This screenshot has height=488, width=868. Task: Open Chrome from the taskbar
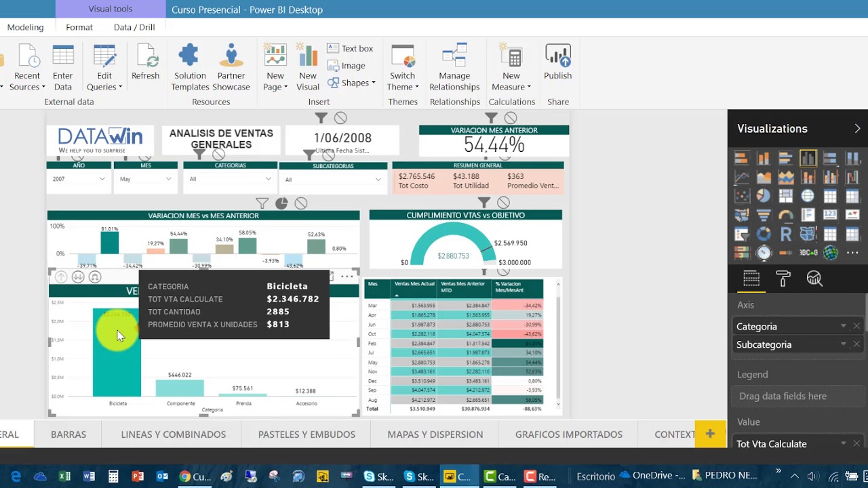point(194,476)
